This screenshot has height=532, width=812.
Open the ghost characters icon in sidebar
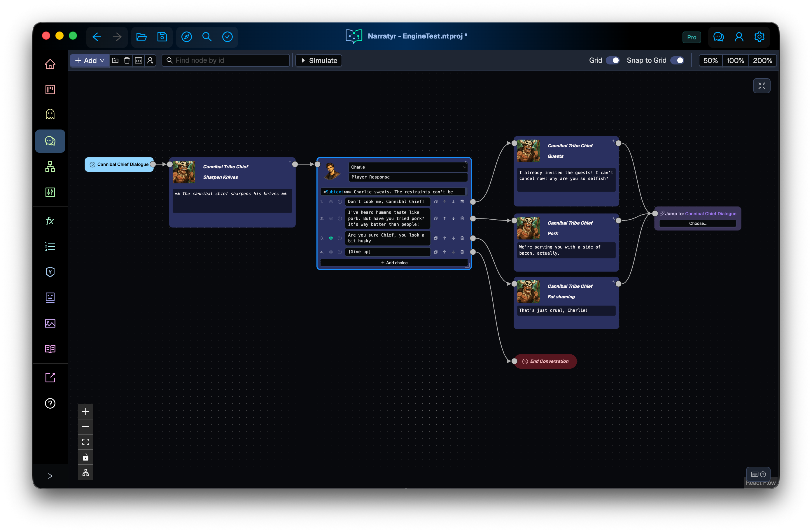(x=50, y=114)
